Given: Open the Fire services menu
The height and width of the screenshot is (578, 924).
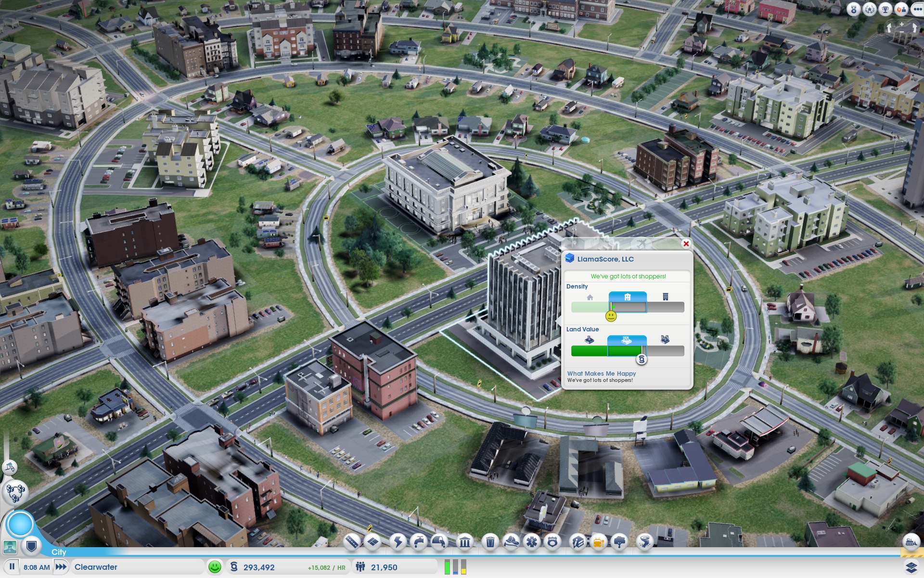Looking at the screenshot, I should [x=511, y=542].
